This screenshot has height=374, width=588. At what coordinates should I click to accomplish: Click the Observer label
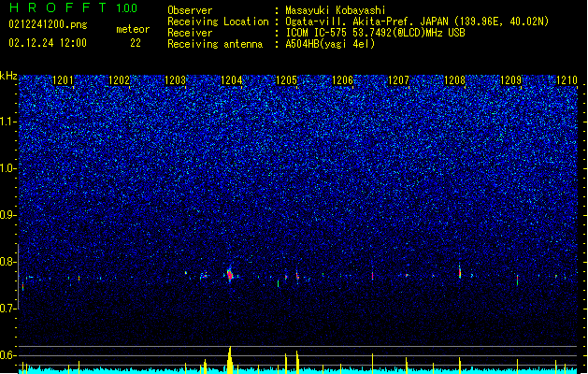tap(190, 10)
